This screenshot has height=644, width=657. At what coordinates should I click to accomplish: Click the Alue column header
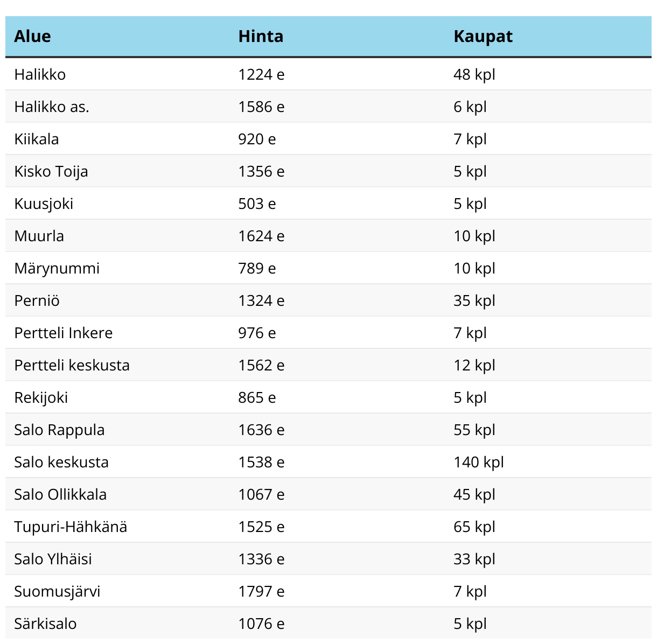pyautogui.click(x=32, y=37)
